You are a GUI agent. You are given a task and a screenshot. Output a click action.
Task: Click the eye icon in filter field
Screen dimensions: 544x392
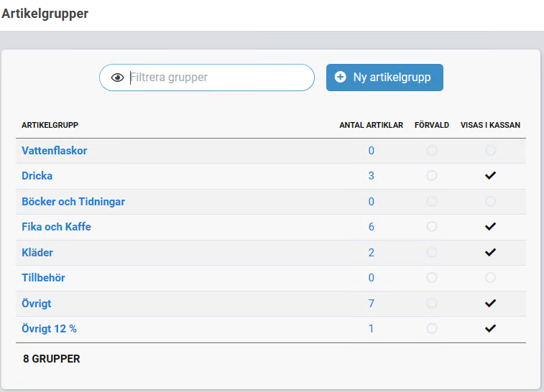pyautogui.click(x=118, y=78)
